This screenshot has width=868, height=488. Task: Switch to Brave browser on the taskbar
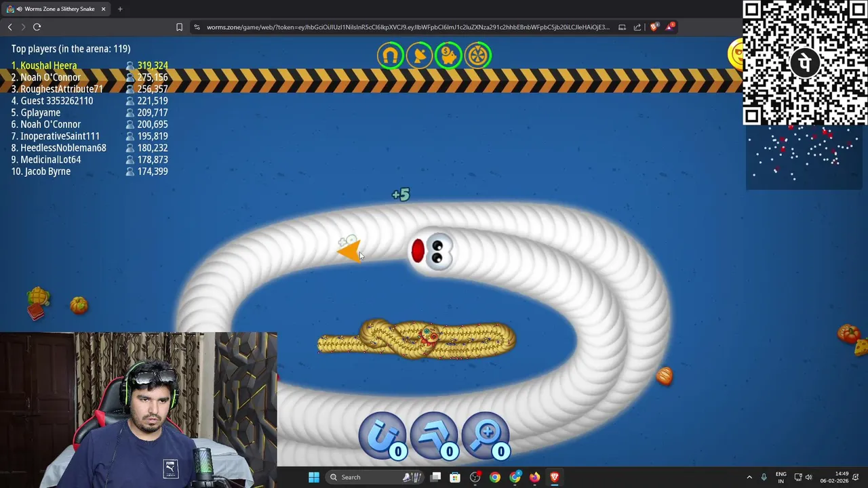555,477
